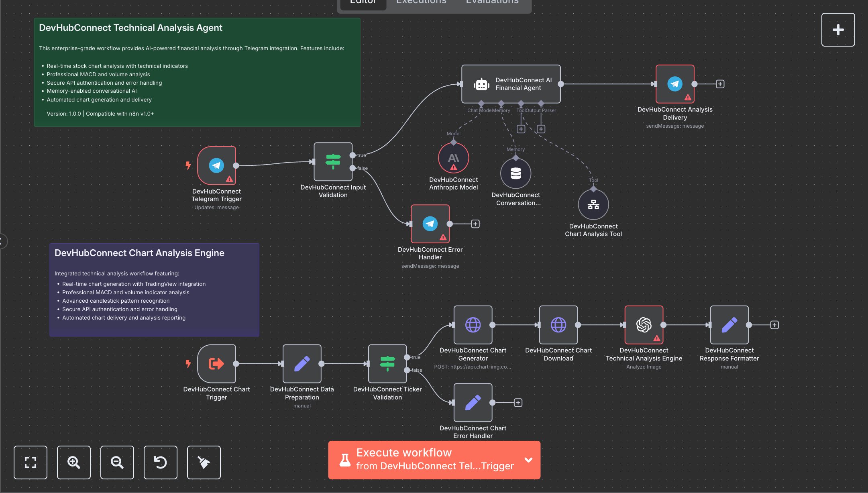The image size is (868, 493).
Task: Click the add node plus button top right
Action: pyautogui.click(x=838, y=29)
